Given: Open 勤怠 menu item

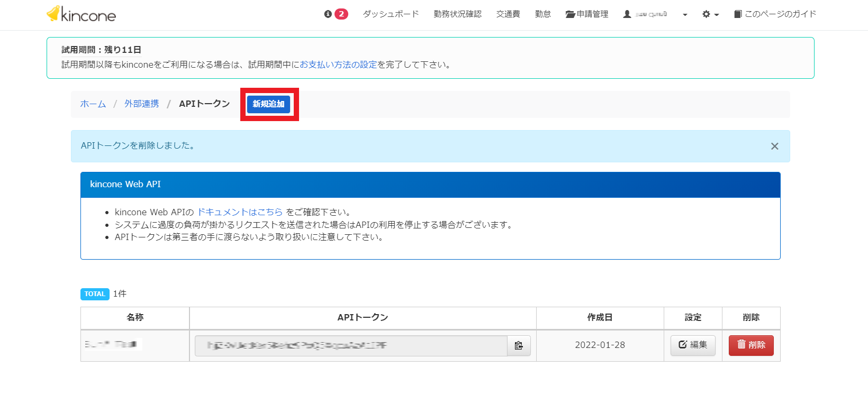Looking at the screenshot, I should 542,14.
